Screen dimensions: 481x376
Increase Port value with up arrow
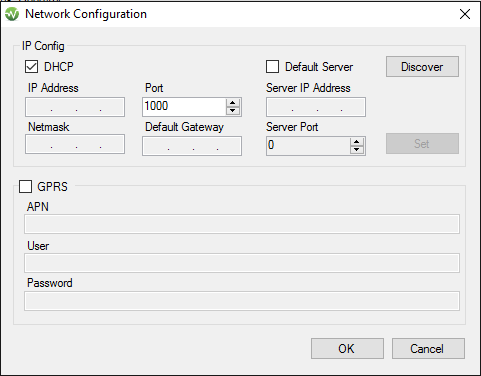[233, 103]
